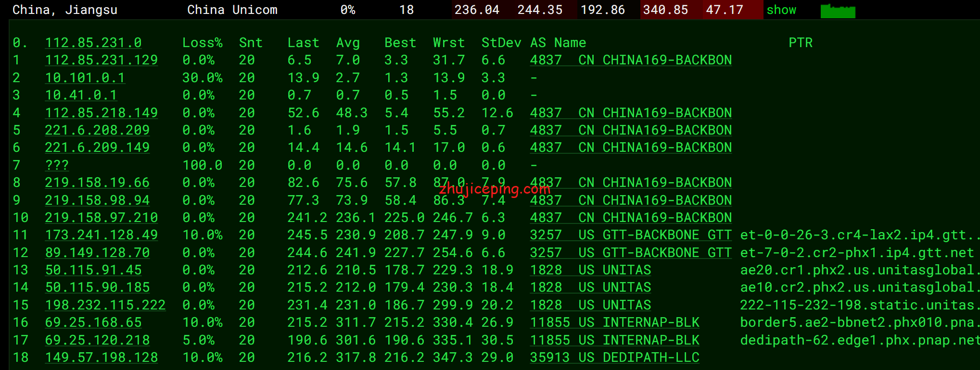Open hop 16 IP 69.25.168.65
980x370 pixels.
tap(93, 322)
